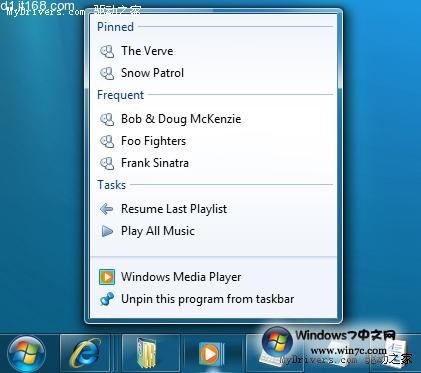
Task: Open Snow Patrol pinned item
Action: point(213,73)
